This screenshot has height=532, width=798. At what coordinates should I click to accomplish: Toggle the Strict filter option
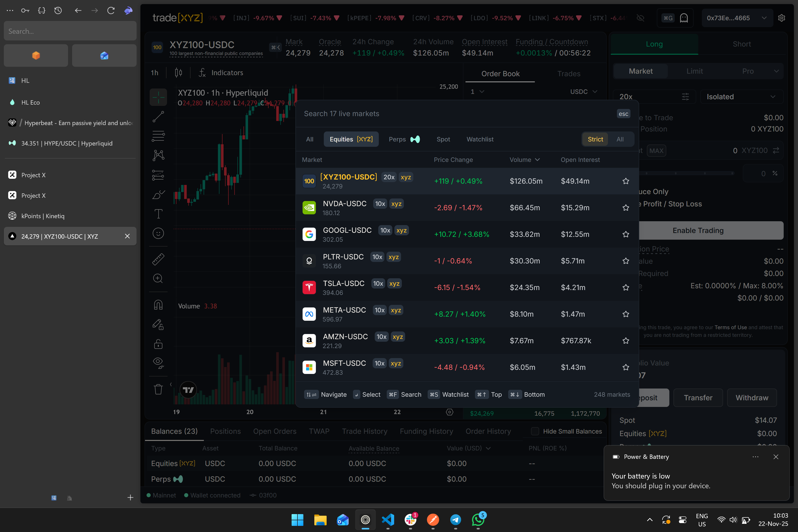(595, 139)
